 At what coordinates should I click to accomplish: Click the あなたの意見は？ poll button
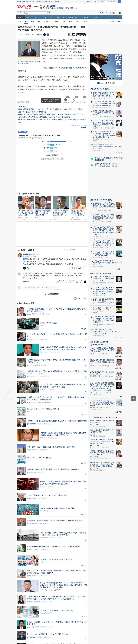click(x=52, y=155)
